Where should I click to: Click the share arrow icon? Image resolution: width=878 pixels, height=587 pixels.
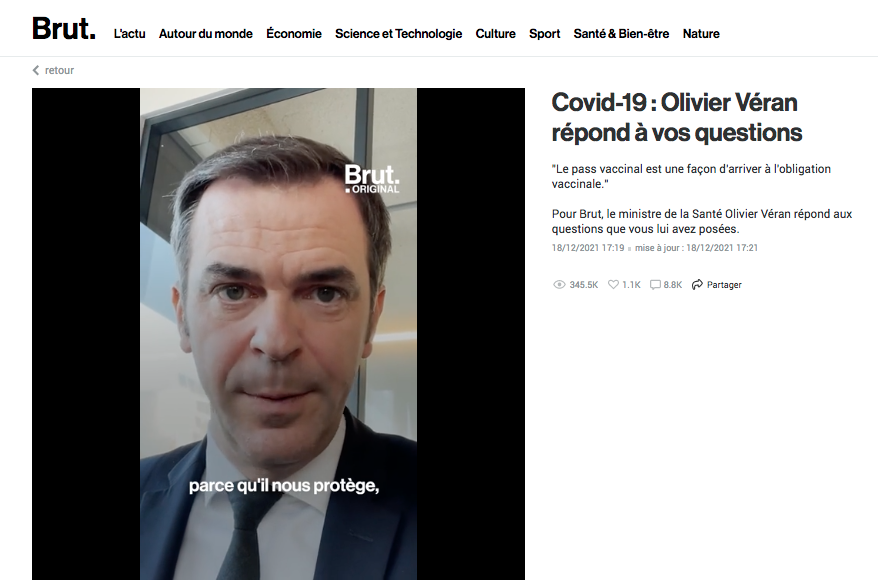pos(697,285)
